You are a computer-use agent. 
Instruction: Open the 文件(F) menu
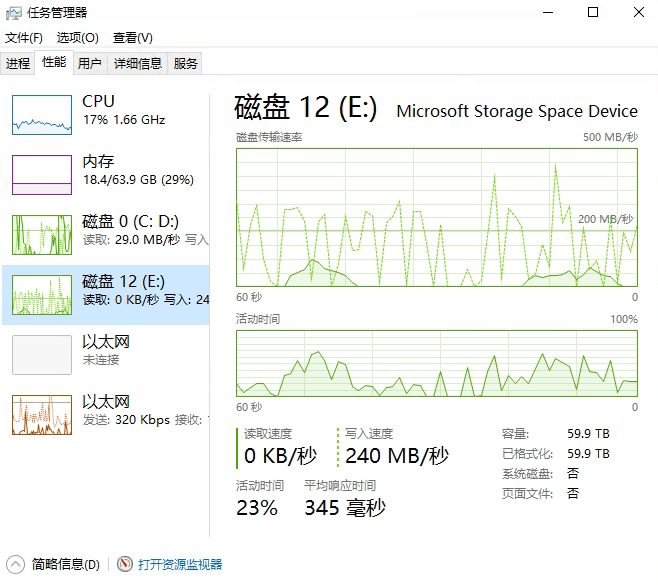[x=24, y=38]
